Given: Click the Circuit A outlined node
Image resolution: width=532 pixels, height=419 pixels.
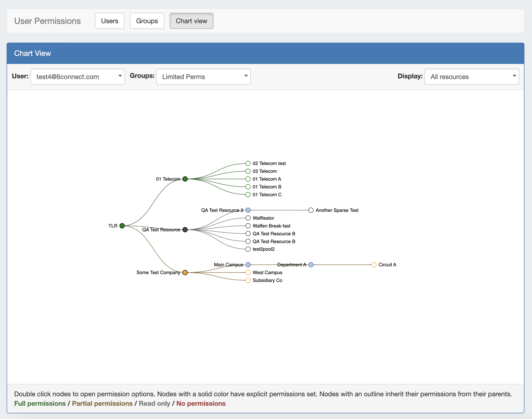Looking at the screenshot, I should (x=374, y=265).
